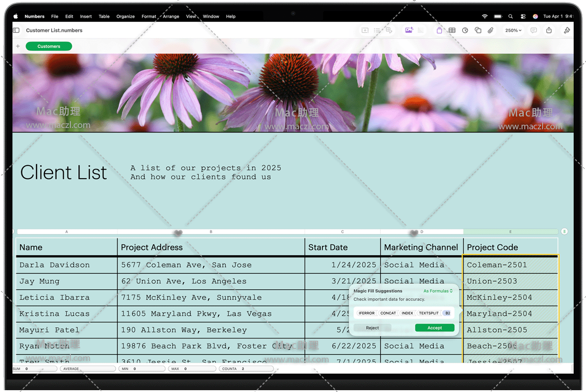Screen dimensions: 586x392
Task: Click the paperclip Media icon
Action: click(490, 31)
